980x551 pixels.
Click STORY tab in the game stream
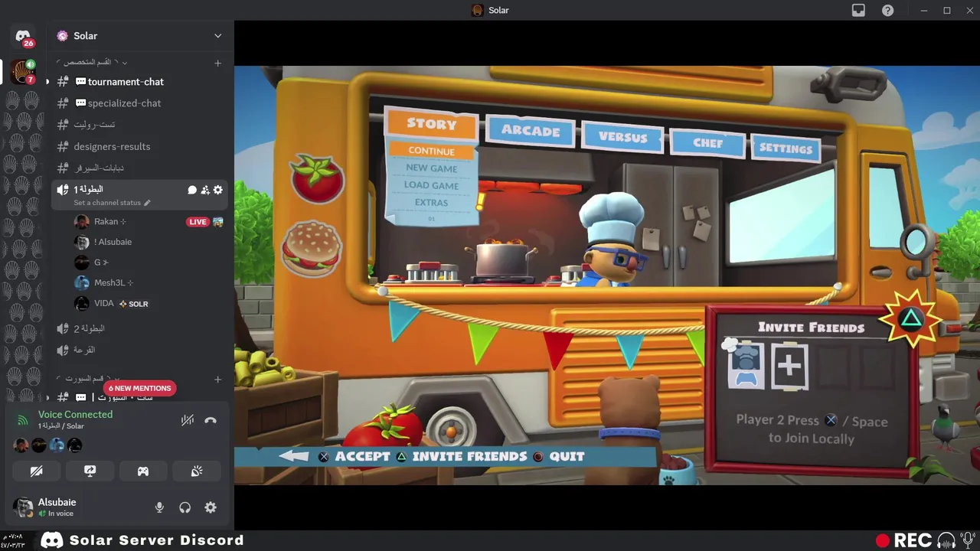pos(431,124)
